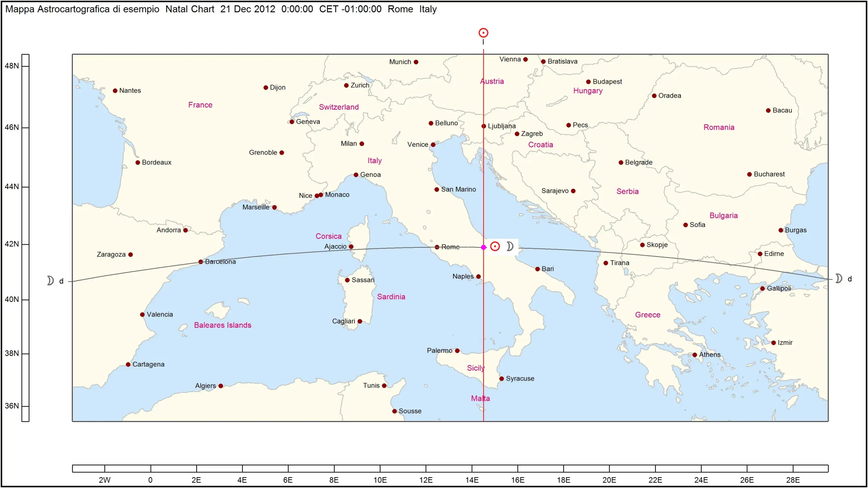Click the magenta intersection dot on red line
The width and height of the screenshot is (868, 488).
[484, 247]
